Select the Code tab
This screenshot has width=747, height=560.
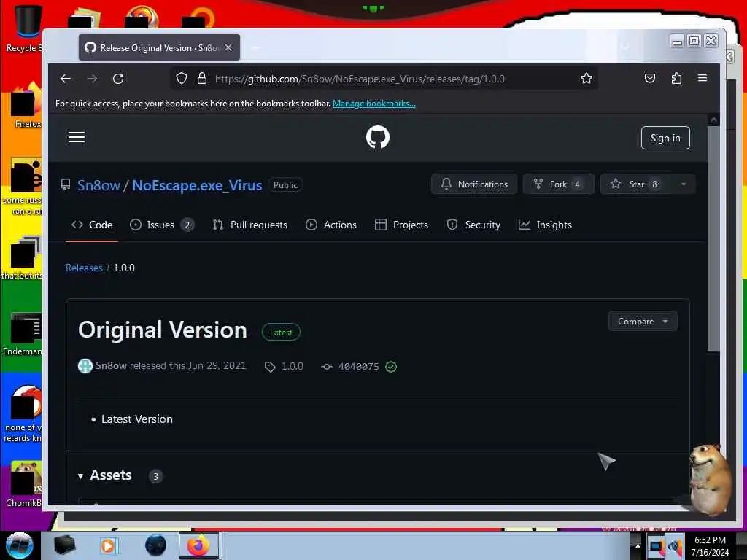click(x=92, y=225)
